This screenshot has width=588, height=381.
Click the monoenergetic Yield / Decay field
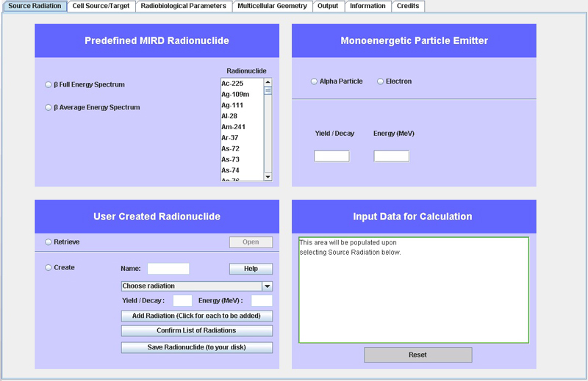331,156
